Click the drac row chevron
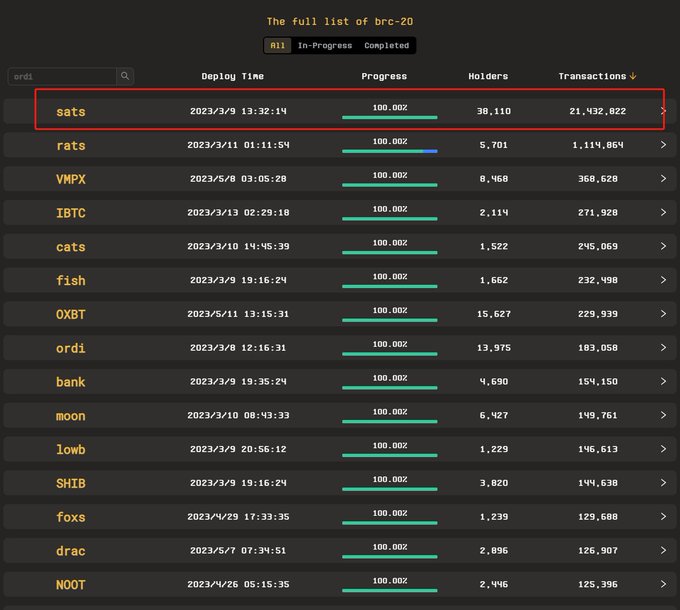 click(x=663, y=551)
